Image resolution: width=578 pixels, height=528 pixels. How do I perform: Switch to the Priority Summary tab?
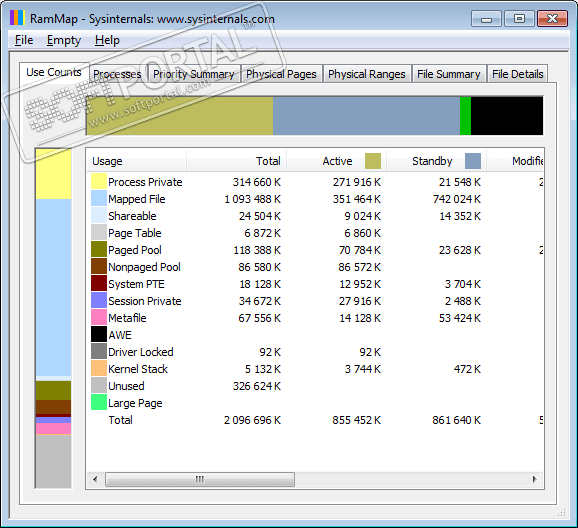(194, 74)
